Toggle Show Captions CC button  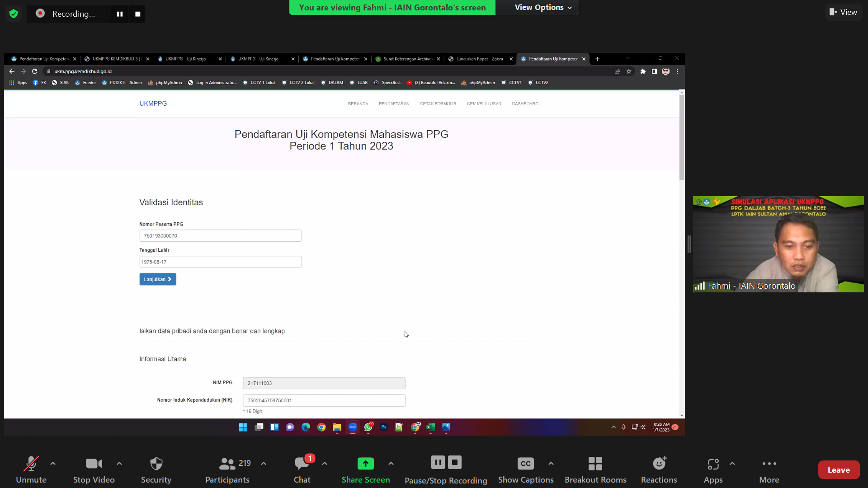coord(525,464)
